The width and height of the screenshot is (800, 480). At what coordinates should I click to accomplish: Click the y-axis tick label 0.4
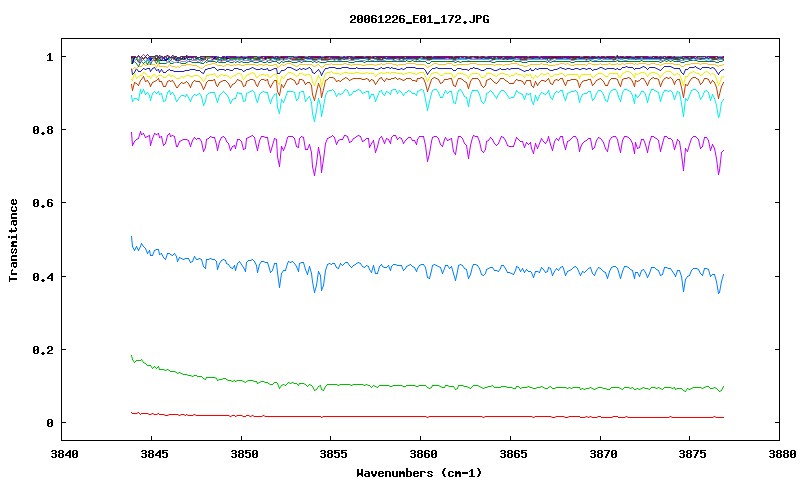(43, 276)
